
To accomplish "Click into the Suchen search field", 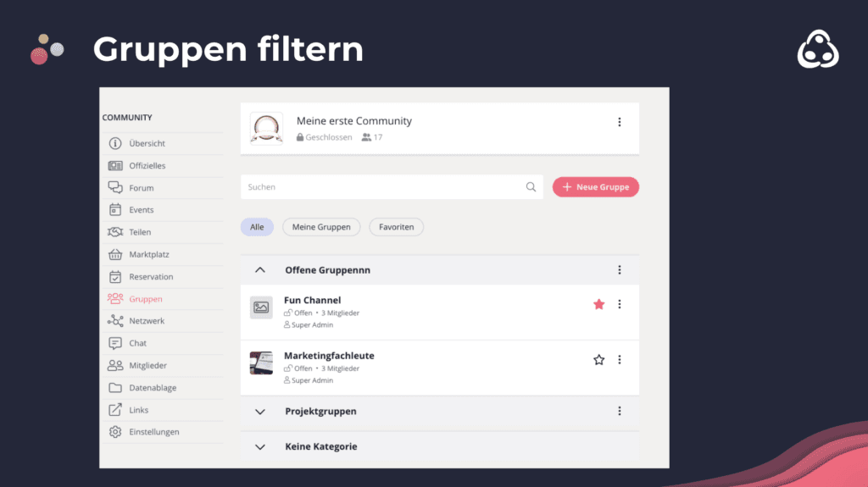I will pyautogui.click(x=392, y=187).
